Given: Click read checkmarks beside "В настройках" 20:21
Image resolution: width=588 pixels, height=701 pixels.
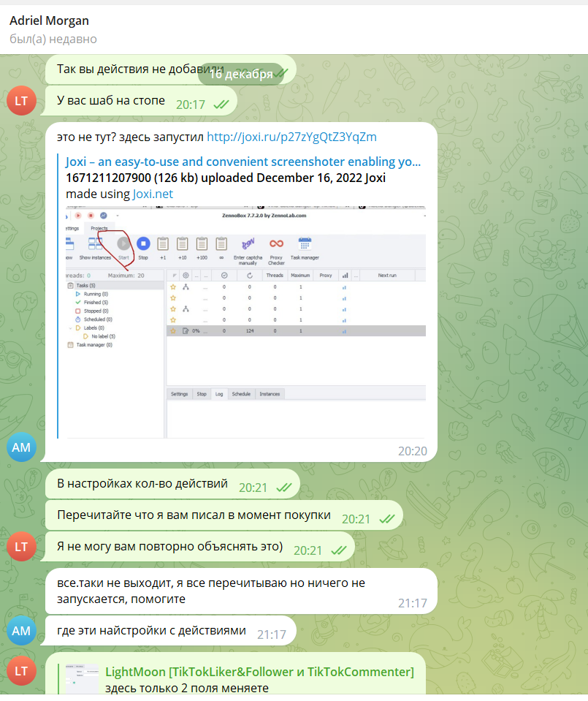Looking at the screenshot, I should tap(283, 488).
